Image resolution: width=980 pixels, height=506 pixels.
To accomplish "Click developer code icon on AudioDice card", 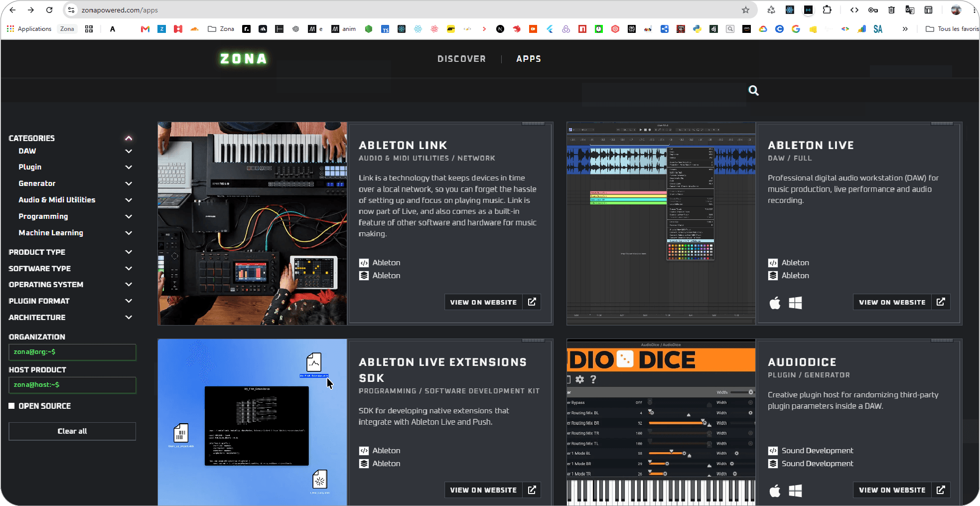I will [773, 451].
